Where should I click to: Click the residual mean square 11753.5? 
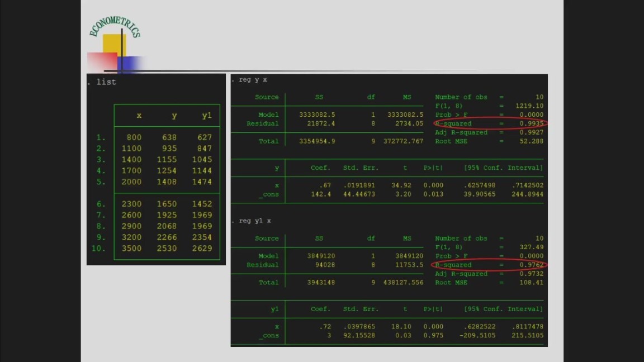(409, 265)
